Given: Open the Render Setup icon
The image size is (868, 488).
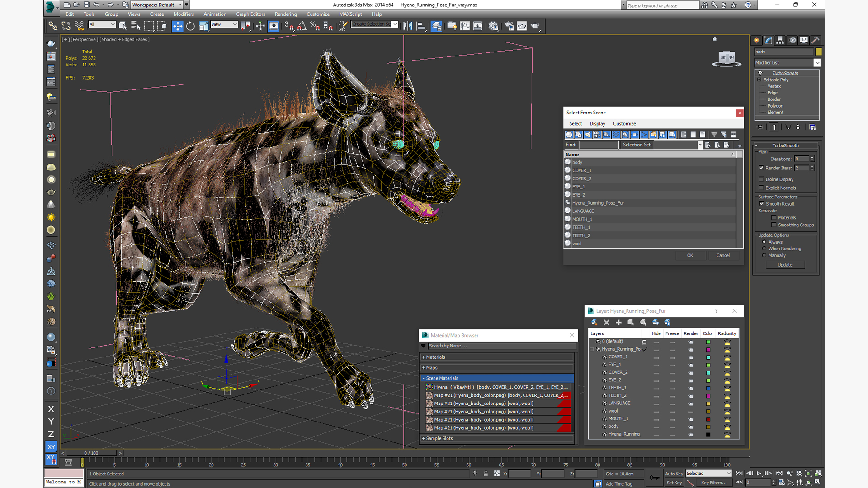Looking at the screenshot, I should tap(509, 26).
